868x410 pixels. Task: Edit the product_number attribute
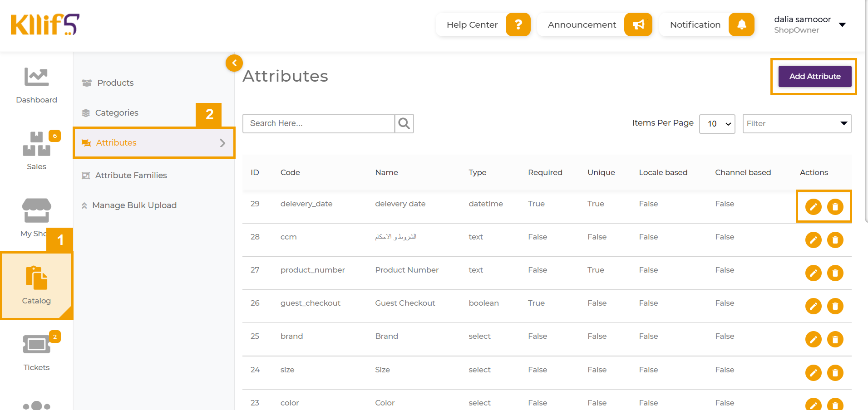pyautogui.click(x=814, y=273)
